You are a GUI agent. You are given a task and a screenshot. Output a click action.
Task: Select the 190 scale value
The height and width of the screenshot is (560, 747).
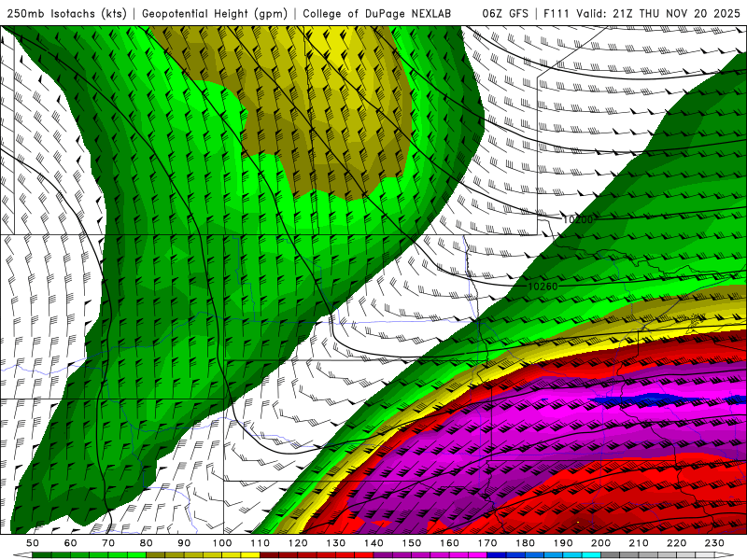click(x=563, y=543)
